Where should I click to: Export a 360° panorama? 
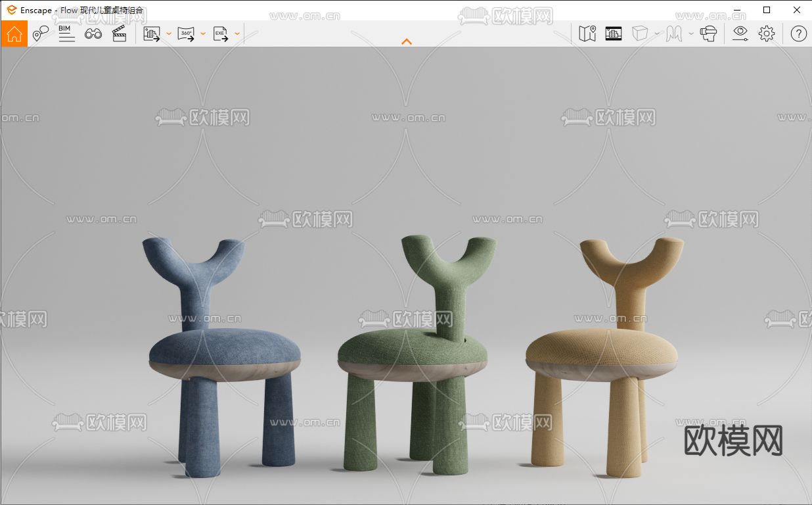pyautogui.click(x=187, y=34)
